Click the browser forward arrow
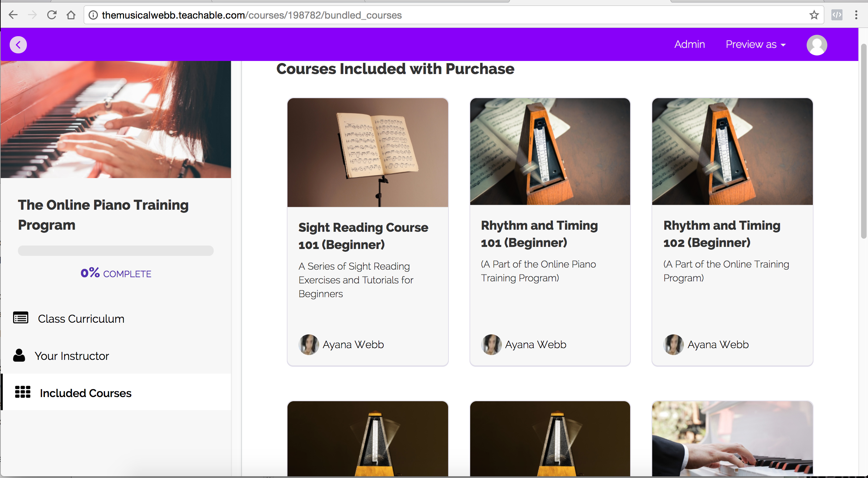 [32, 15]
